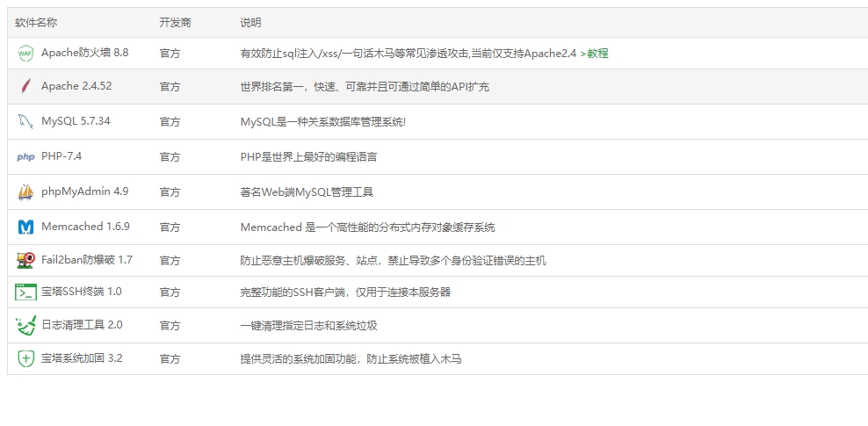Image resolution: width=868 pixels, height=426 pixels.
Task: Open MySQL 5.7.34 software entry
Action: click(x=76, y=120)
